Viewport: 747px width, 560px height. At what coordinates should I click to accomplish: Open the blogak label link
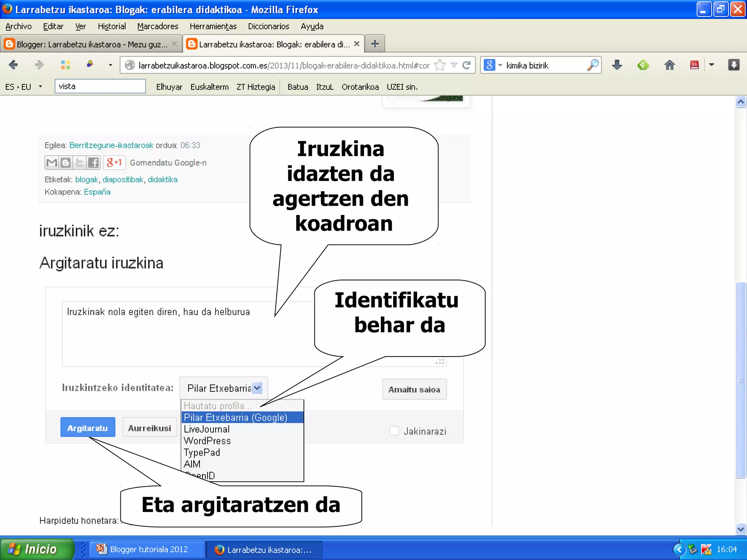point(87,179)
